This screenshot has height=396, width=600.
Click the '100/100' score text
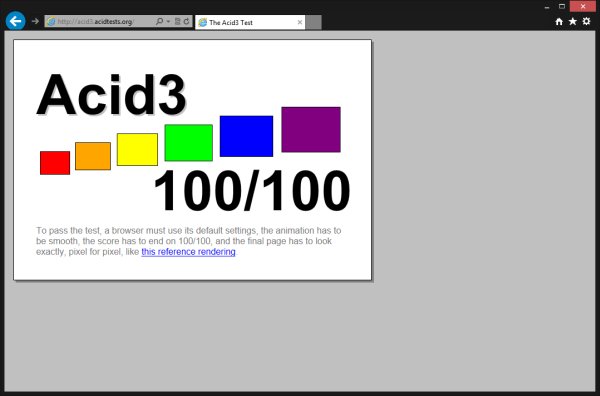tap(252, 191)
